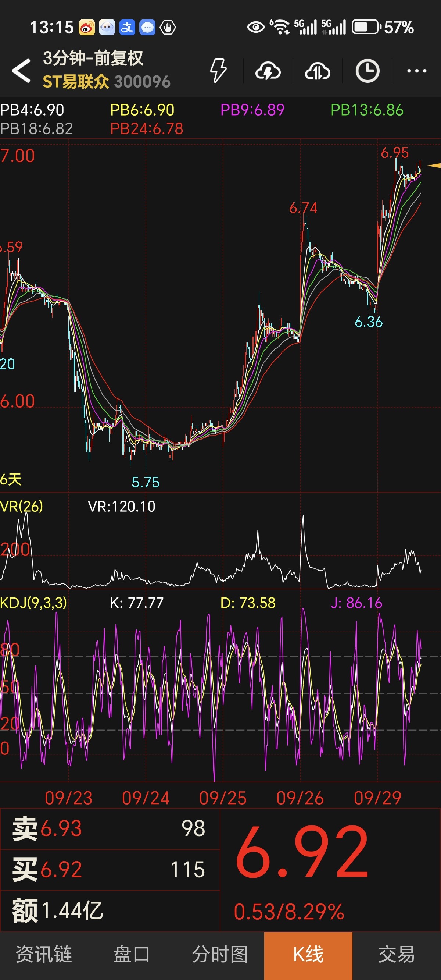Image resolution: width=441 pixels, height=980 pixels.
Task: Tap the 0.53/8.29% change value
Action: click(289, 912)
